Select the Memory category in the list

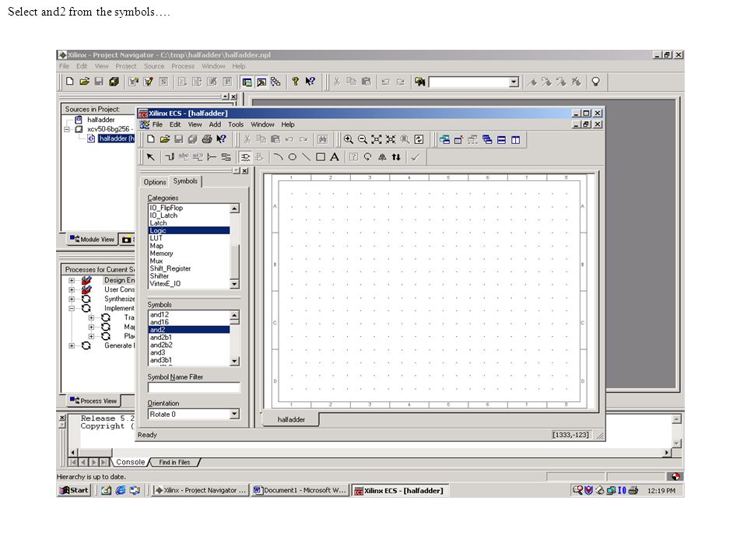[189, 254]
